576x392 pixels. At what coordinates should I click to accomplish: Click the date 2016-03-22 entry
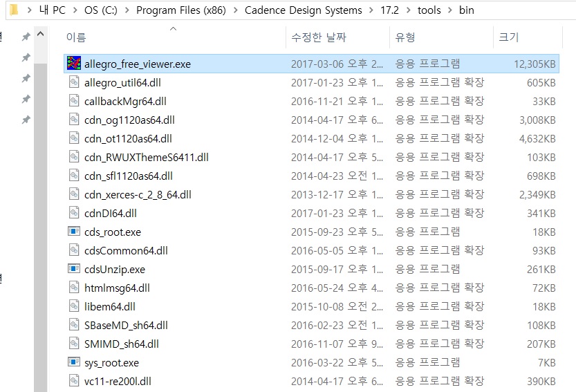[x=337, y=363]
